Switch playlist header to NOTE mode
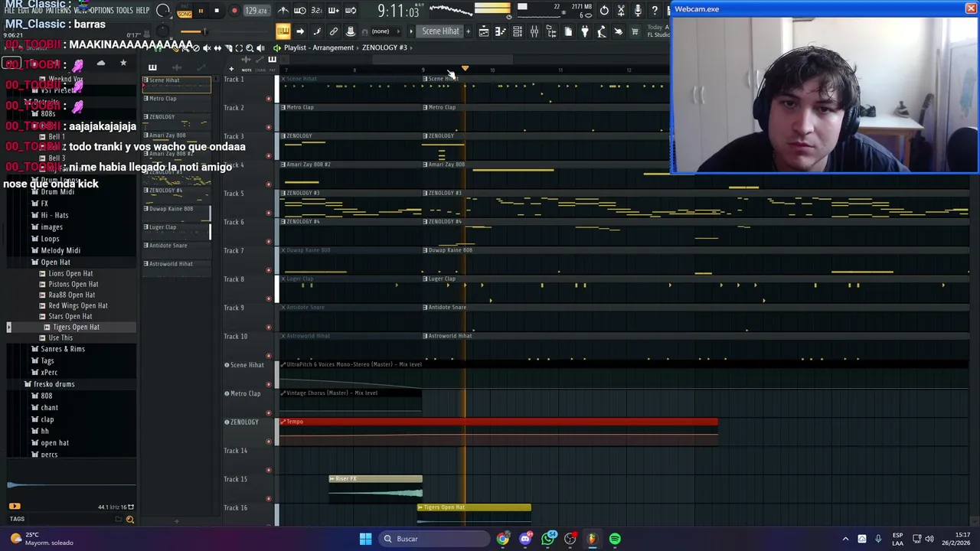This screenshot has height=551, width=980. coord(247,70)
